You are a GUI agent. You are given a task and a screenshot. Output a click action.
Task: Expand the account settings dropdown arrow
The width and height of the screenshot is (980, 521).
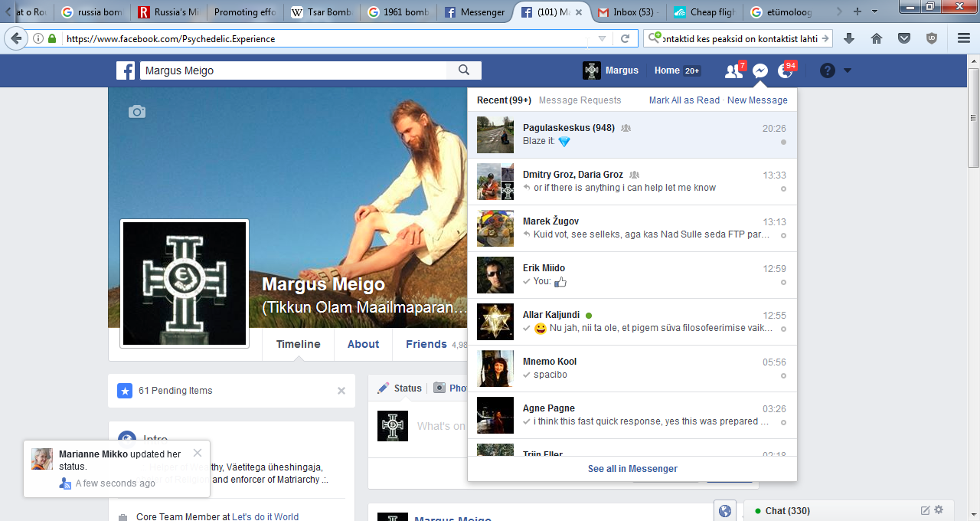tap(848, 70)
